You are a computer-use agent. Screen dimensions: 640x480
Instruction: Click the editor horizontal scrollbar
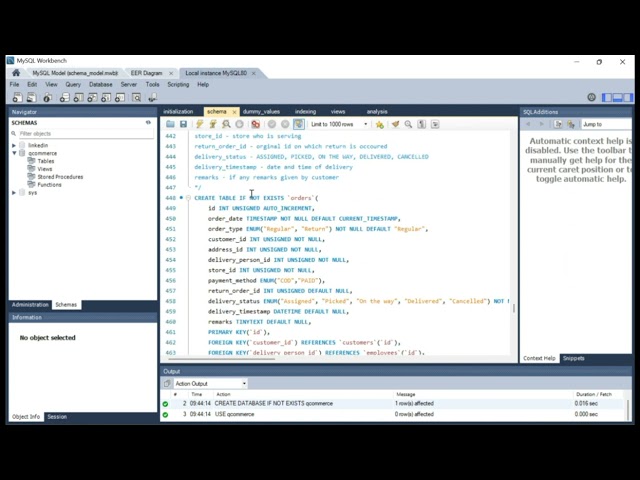pyautogui.click(x=222, y=359)
